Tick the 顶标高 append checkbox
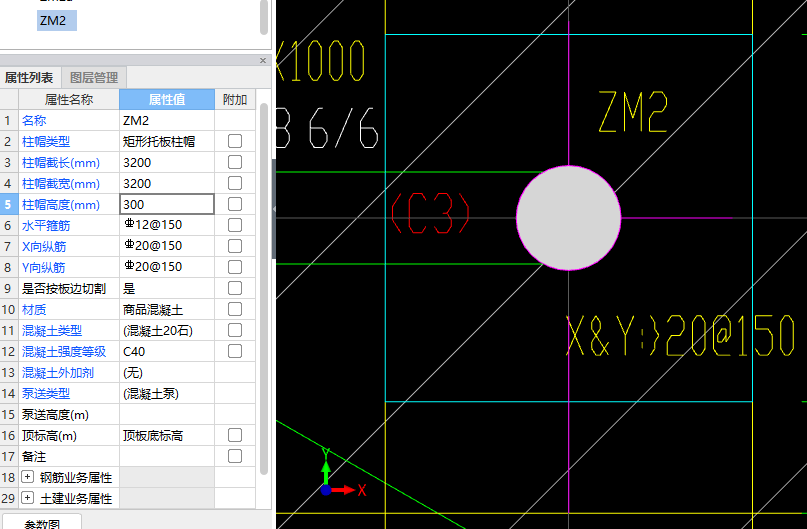 pos(235,435)
